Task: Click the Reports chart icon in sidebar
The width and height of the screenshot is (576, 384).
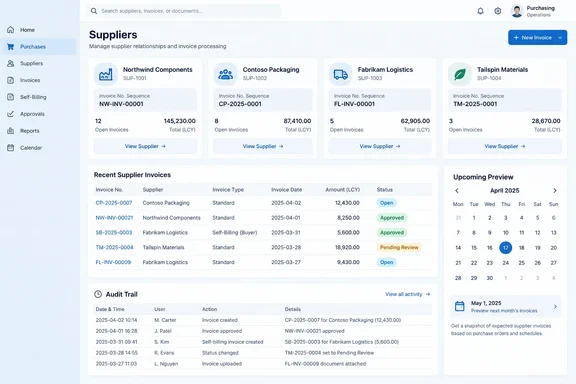Action: tap(11, 131)
